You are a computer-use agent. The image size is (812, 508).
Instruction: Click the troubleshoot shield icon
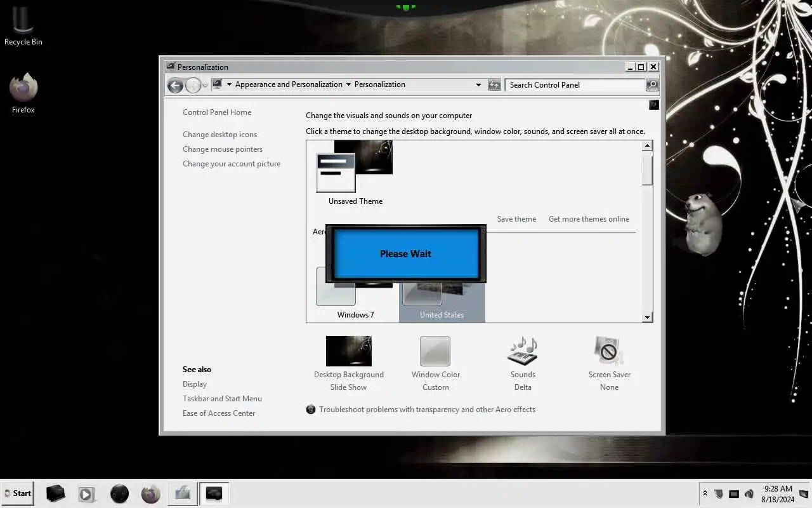tap(311, 410)
